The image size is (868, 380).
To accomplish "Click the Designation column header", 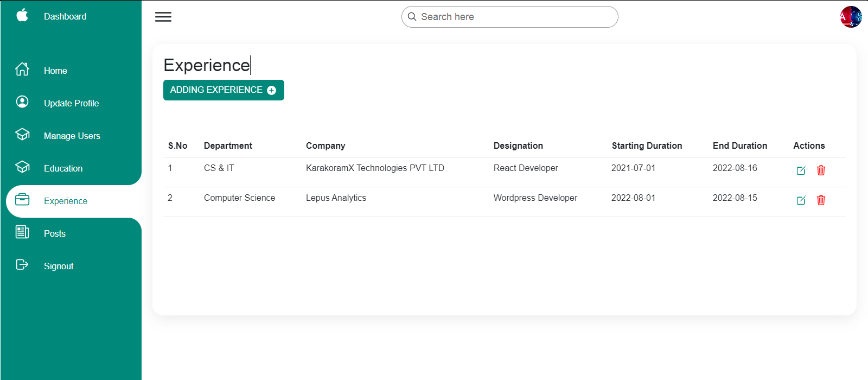I will 518,145.
